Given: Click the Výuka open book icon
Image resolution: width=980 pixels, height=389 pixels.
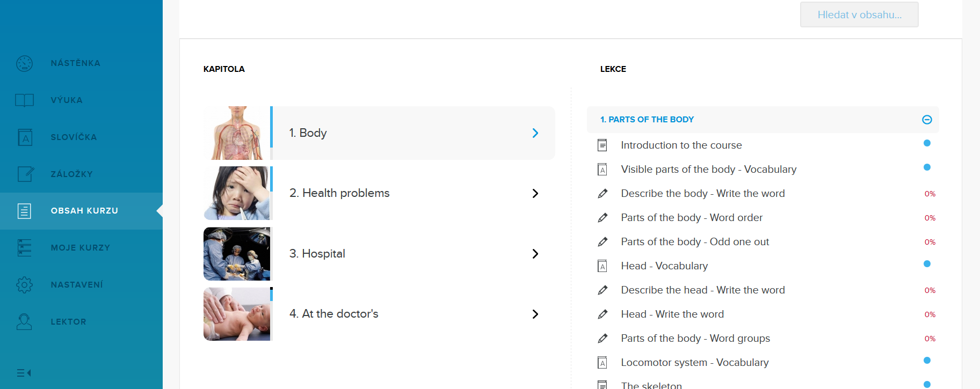Looking at the screenshot, I should coord(24,100).
